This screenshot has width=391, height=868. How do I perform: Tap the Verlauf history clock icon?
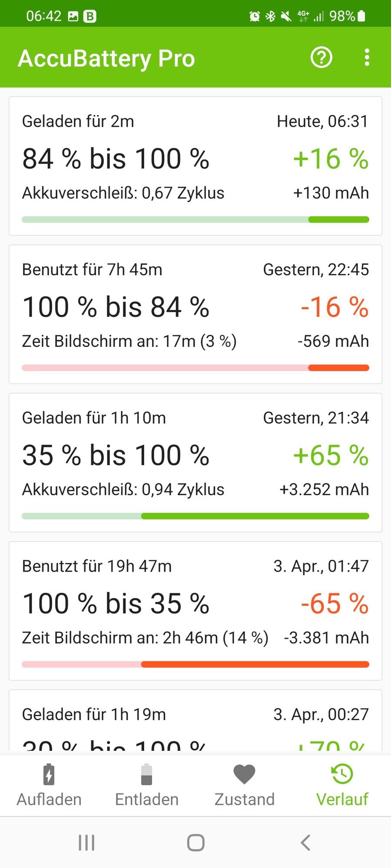tap(342, 774)
